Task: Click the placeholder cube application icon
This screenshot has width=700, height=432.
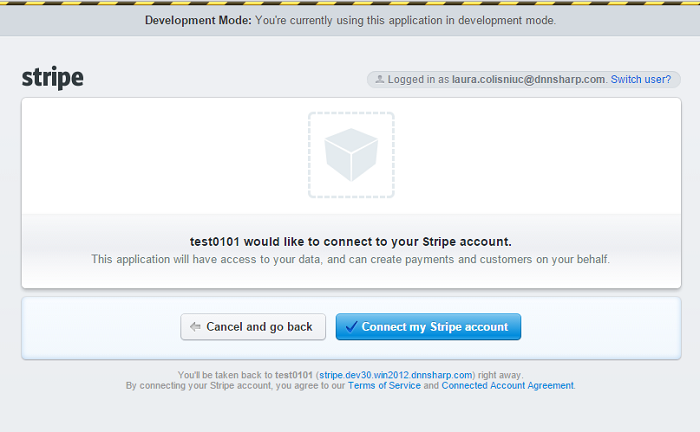Action: [351, 155]
